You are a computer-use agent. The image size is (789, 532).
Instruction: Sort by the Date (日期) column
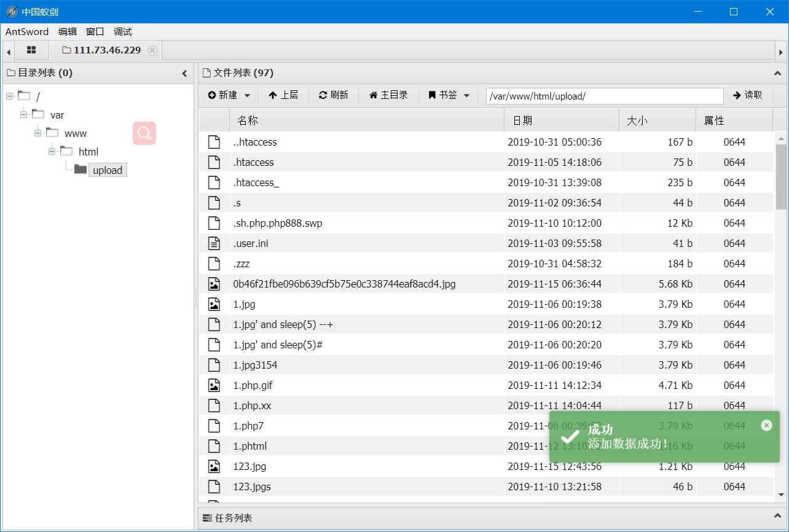(x=562, y=120)
